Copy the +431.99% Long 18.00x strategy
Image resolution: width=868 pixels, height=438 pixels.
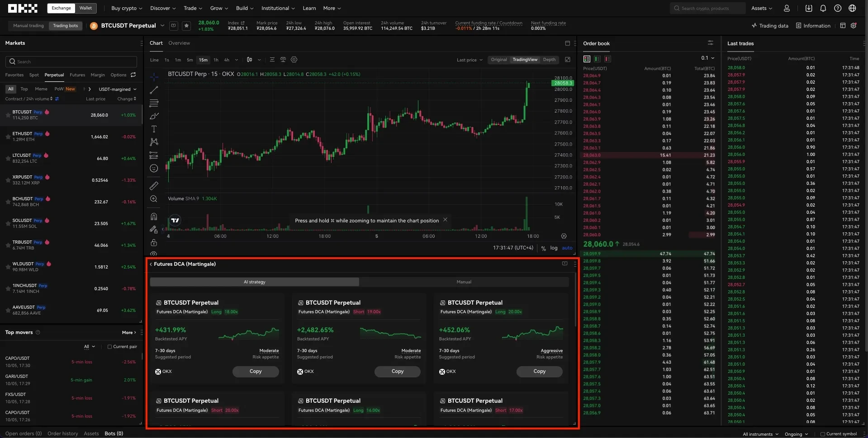click(x=256, y=371)
